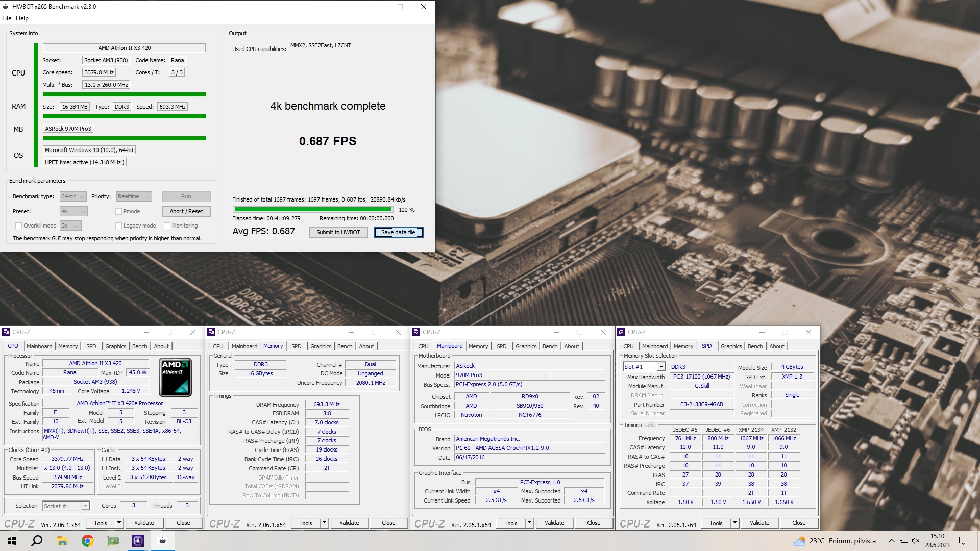The image size is (980, 551).
Task: Click Close in Memory CPU-Z window
Action: (388, 523)
